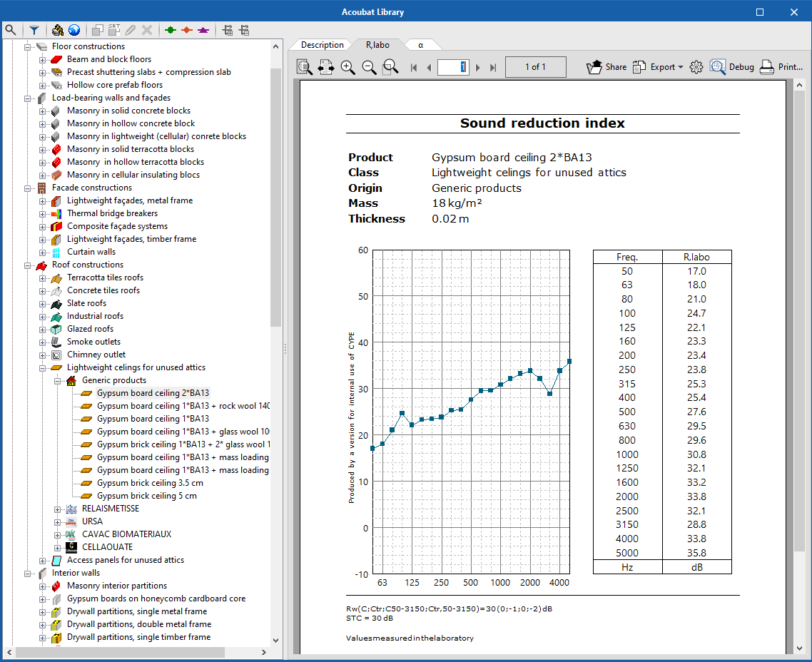Click the purple triangle marker icon

(203, 30)
